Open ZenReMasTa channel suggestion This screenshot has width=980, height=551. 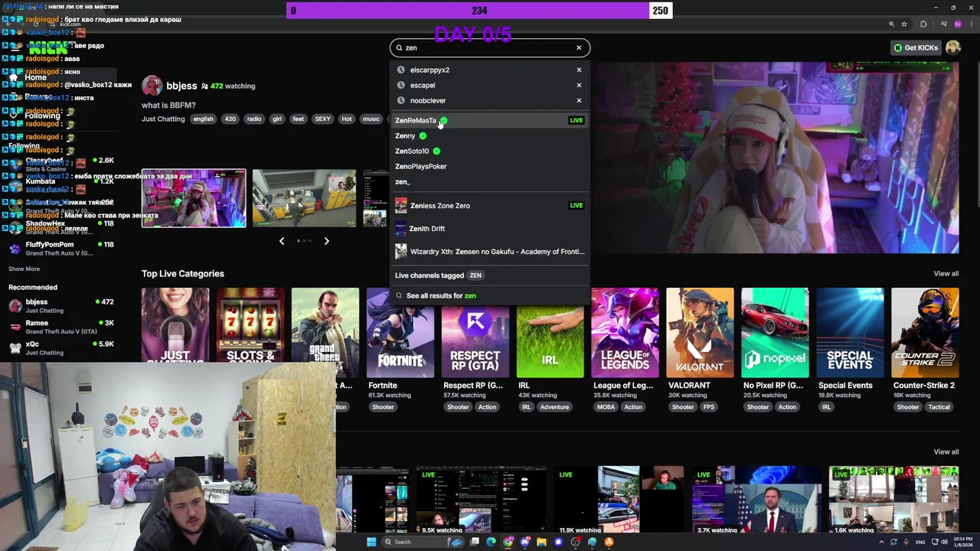point(490,120)
